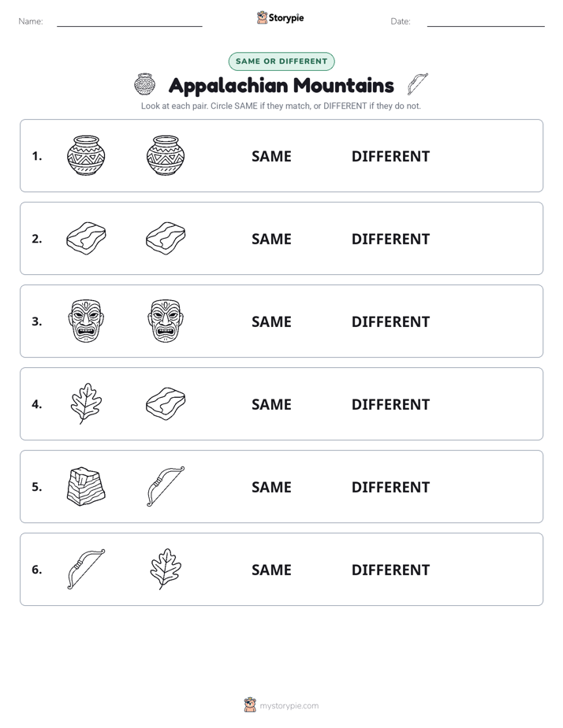Click the clay pot icon beside title
563x728 pixels.
[x=144, y=84]
